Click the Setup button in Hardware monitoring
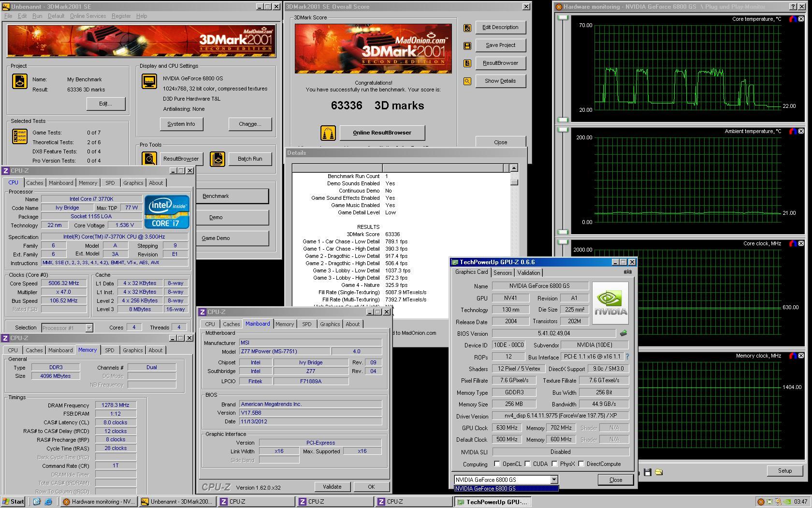Viewport: 812px width, 508px height. [785, 471]
